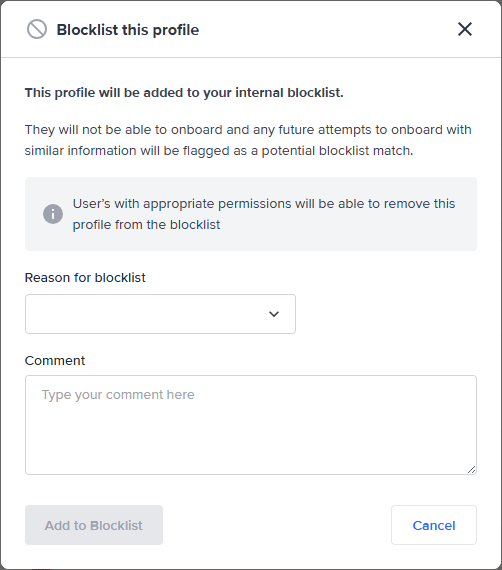Viewport: 502px width, 570px height.
Task: Close the Blocklist this profile dialog
Action: [465, 29]
